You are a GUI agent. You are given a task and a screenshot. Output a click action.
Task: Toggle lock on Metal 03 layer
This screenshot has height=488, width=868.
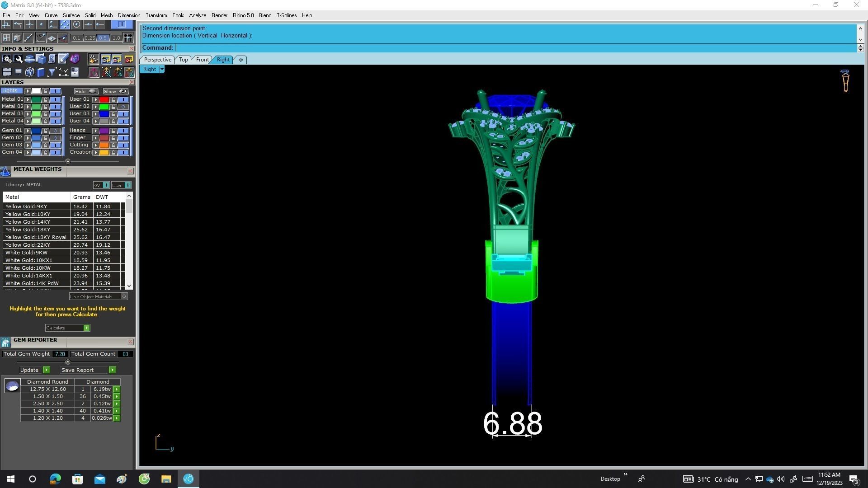pos(45,114)
